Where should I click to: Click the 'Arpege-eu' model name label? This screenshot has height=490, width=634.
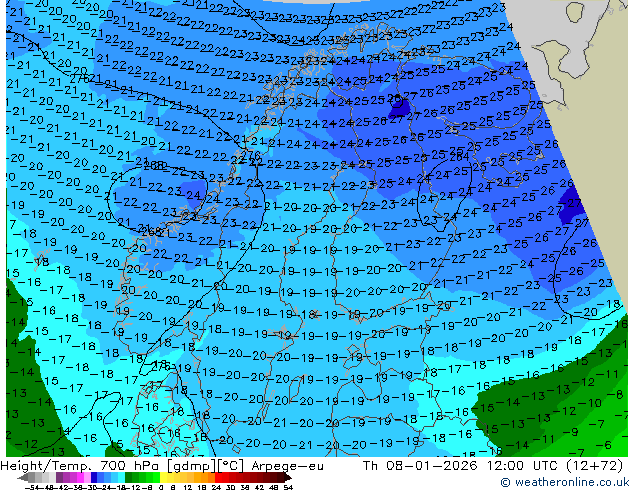click(287, 466)
